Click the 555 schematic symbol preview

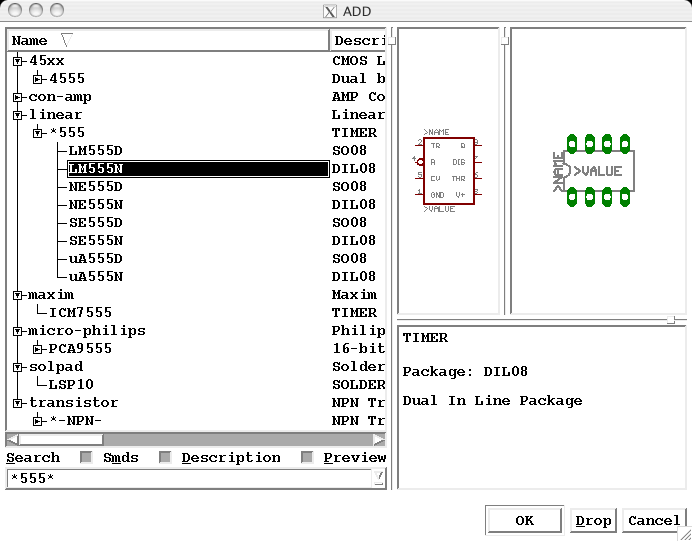click(x=448, y=170)
